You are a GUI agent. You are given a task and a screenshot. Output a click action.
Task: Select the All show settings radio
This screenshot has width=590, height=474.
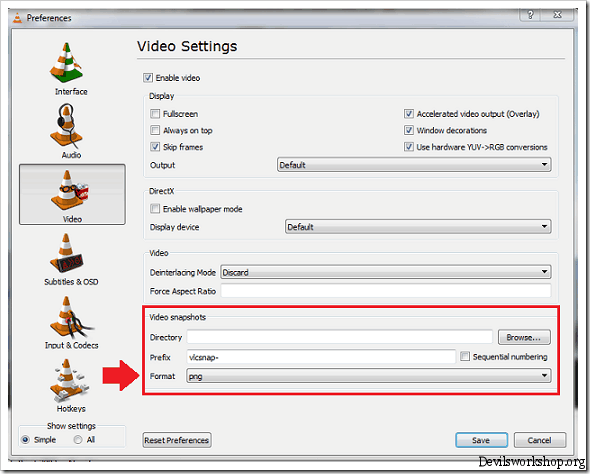(x=78, y=439)
